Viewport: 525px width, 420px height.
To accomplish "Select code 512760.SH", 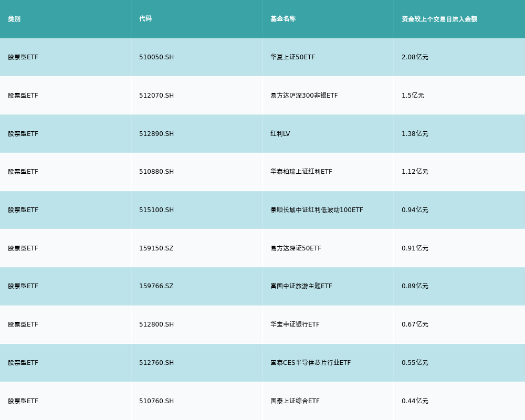I will pos(156,363).
